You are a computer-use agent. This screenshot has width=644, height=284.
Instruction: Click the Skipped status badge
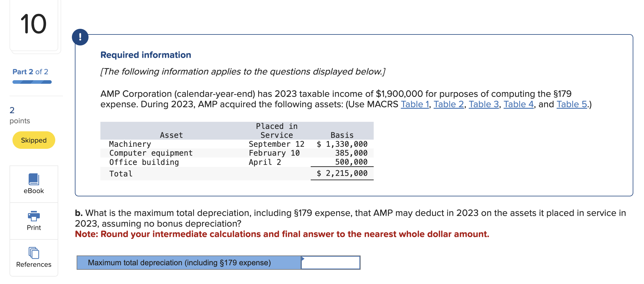point(34,140)
